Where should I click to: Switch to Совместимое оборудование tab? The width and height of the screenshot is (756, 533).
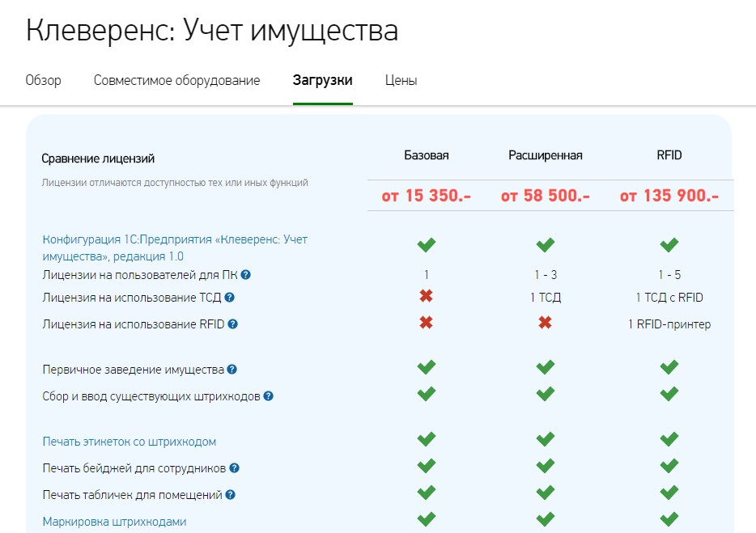tap(177, 80)
